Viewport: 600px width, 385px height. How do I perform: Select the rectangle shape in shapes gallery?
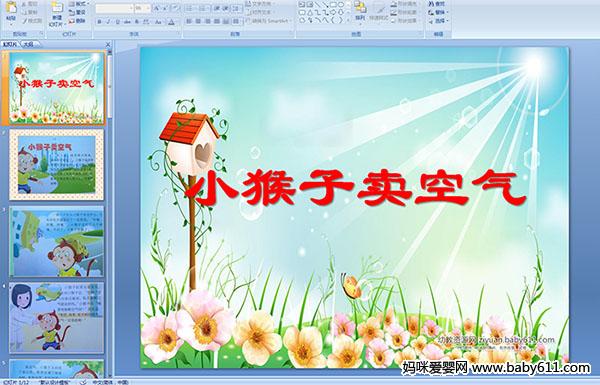(x=333, y=4)
